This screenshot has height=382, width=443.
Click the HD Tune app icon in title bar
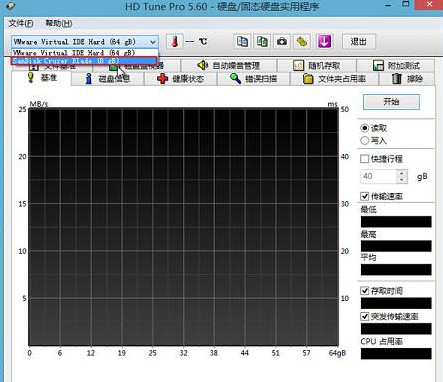10,5
